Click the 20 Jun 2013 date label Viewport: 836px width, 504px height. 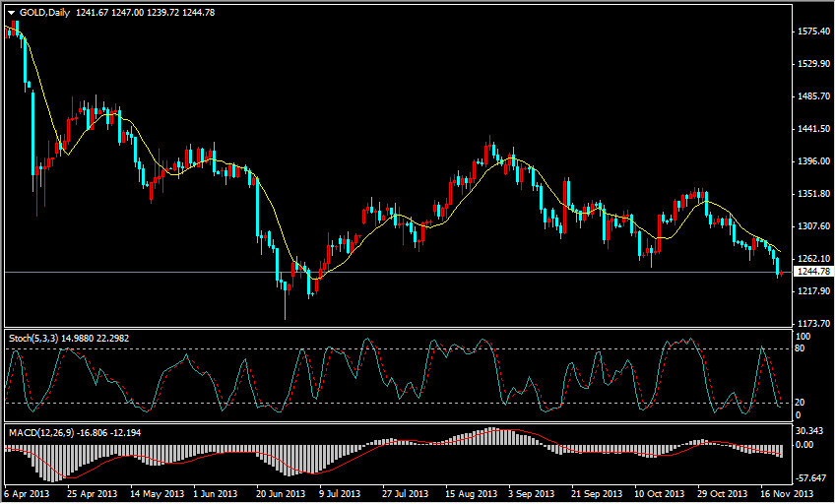pos(281,494)
